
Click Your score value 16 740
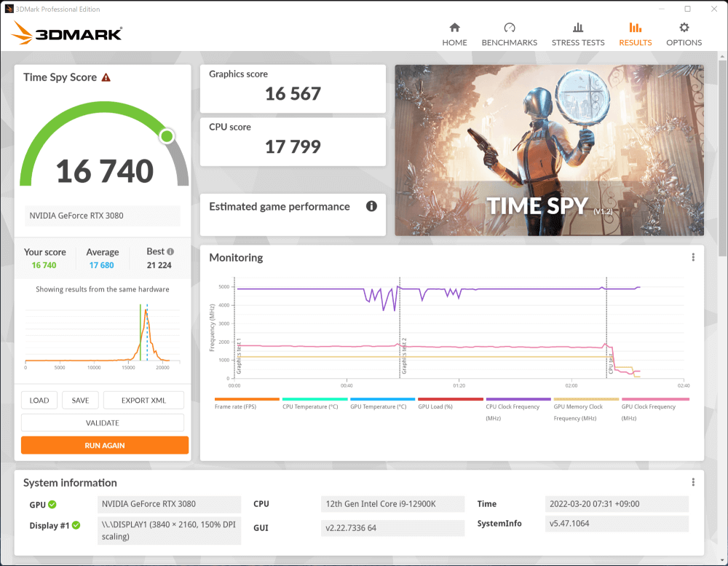[x=44, y=265]
